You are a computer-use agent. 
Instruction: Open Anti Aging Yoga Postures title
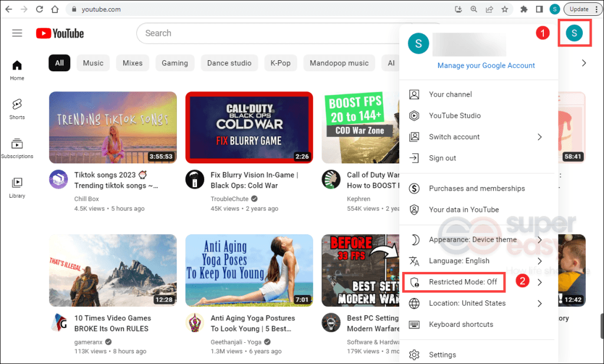tap(252, 323)
